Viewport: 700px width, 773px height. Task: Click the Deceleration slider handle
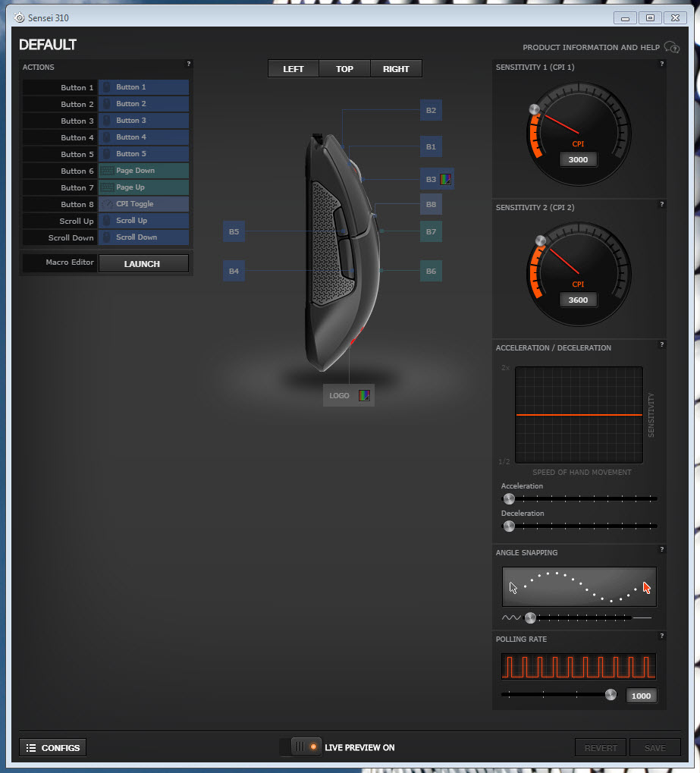coord(509,526)
